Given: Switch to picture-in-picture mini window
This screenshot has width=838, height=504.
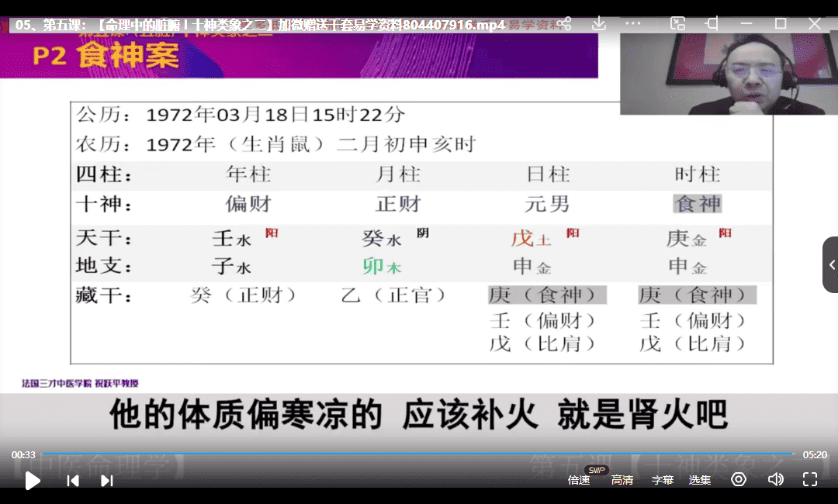Looking at the screenshot, I should pos(677,23).
